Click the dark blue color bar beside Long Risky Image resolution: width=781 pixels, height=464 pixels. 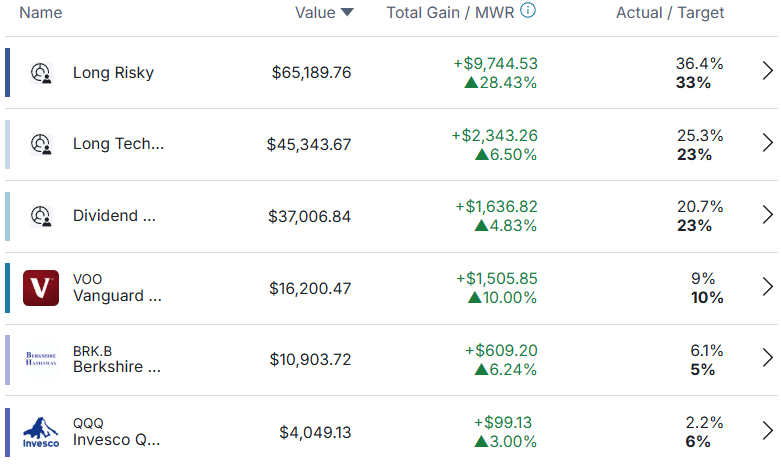[7, 72]
